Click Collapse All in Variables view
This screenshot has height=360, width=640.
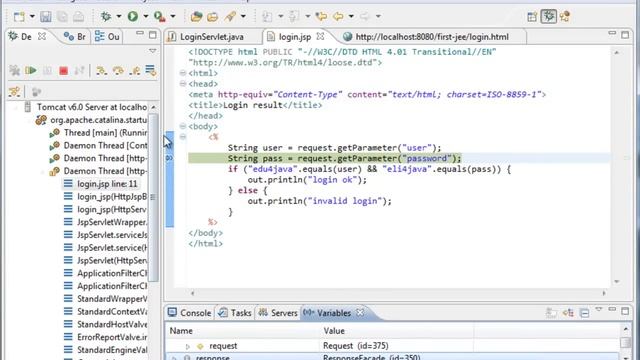click(584, 313)
